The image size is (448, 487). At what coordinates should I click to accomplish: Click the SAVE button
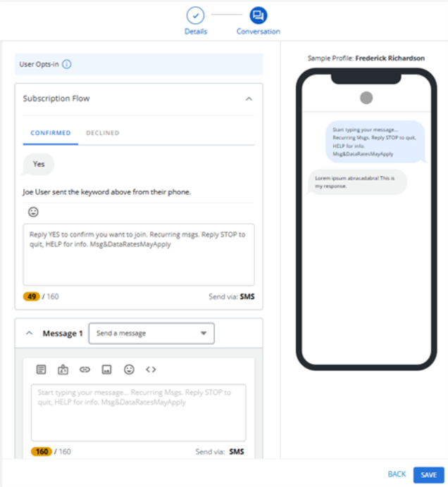coord(429,475)
